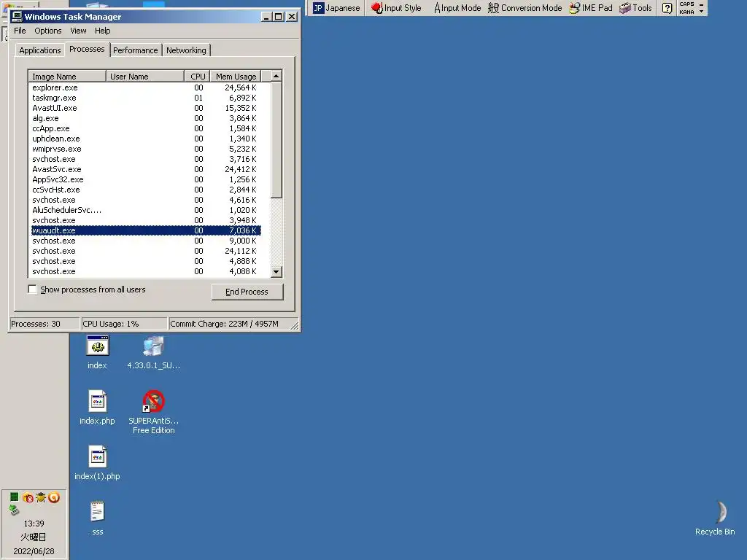Select the wmiprvse.exe process row
Screen dimensions: 747x560
click(146, 149)
